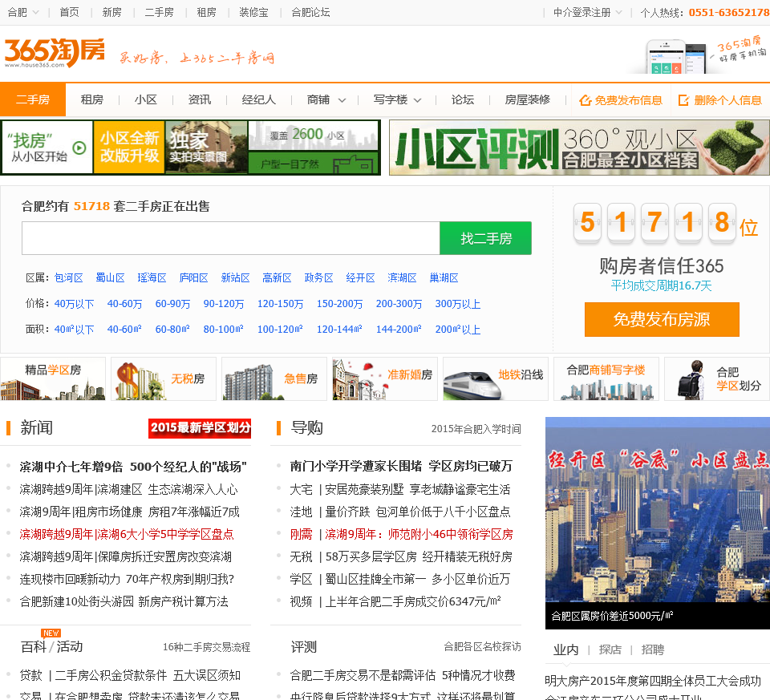Filter by 滨湖区 district
This screenshot has width=770, height=700.
[402, 278]
